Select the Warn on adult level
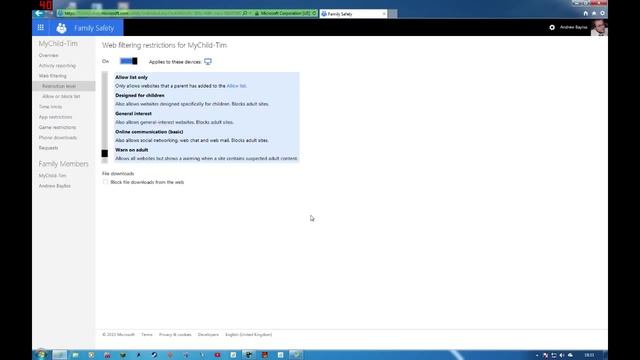Screen dimensions: 640x360 pyautogui.click(x=131, y=150)
